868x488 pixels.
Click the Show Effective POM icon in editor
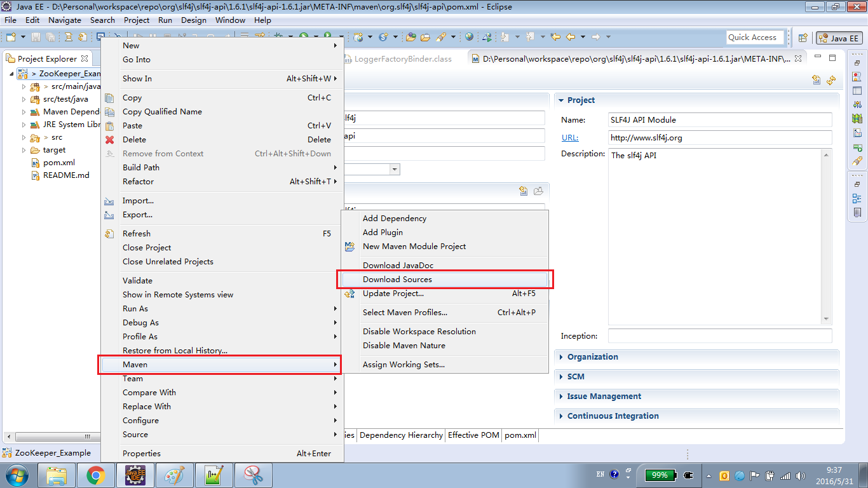(x=817, y=80)
